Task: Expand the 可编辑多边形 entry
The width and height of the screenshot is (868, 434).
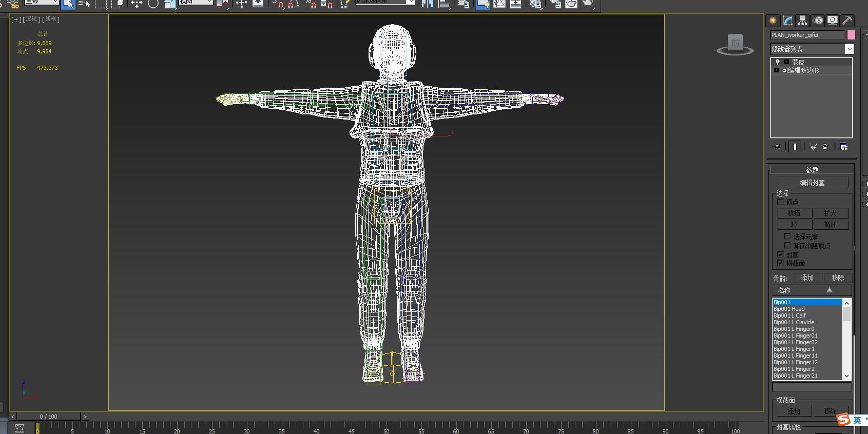Action: click(x=776, y=70)
